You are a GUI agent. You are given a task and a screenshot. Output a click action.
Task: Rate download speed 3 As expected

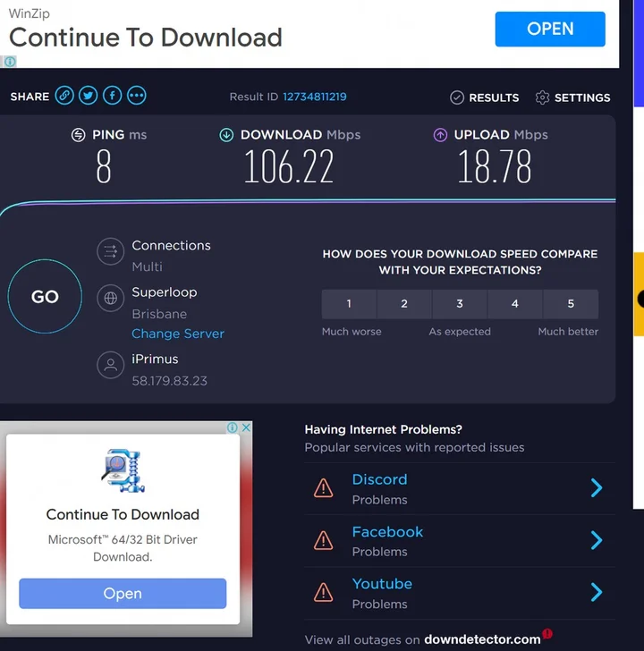460,304
